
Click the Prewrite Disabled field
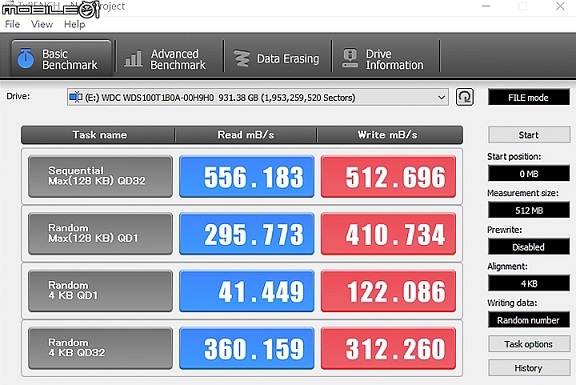(529, 247)
